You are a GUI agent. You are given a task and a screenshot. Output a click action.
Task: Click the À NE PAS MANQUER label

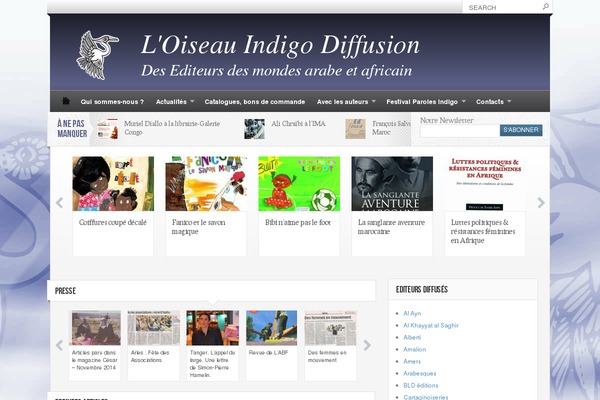(x=72, y=128)
